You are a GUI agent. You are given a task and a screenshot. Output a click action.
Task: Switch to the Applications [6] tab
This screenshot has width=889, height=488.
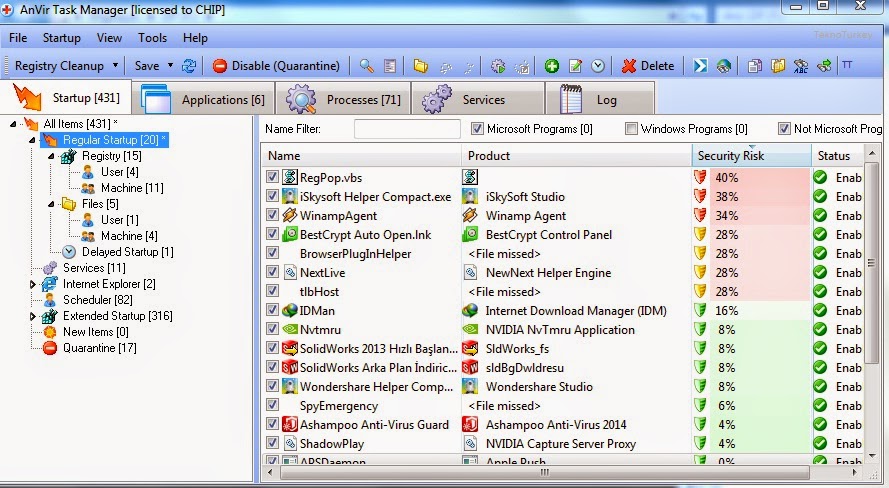[x=203, y=99]
